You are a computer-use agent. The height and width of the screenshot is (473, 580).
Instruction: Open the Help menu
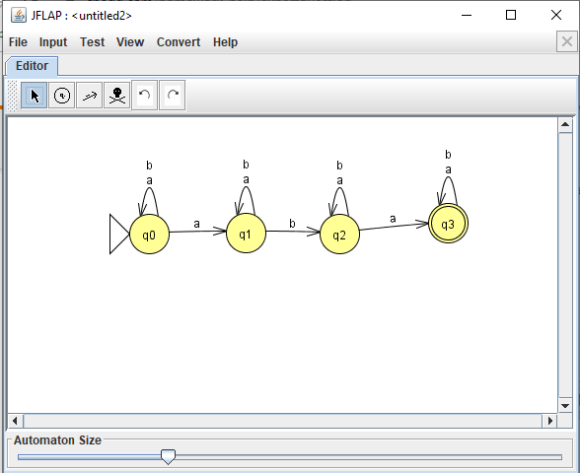[x=225, y=42]
